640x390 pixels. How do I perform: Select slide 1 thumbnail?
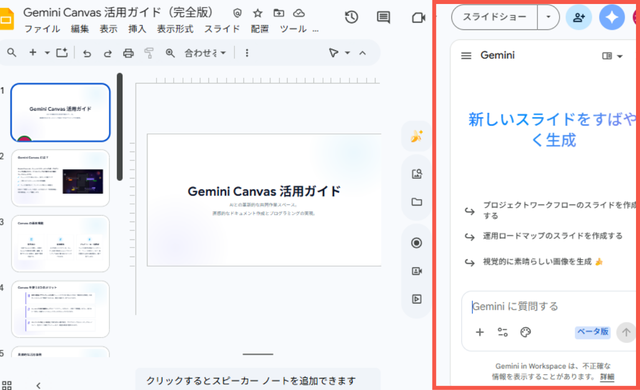tap(60, 113)
